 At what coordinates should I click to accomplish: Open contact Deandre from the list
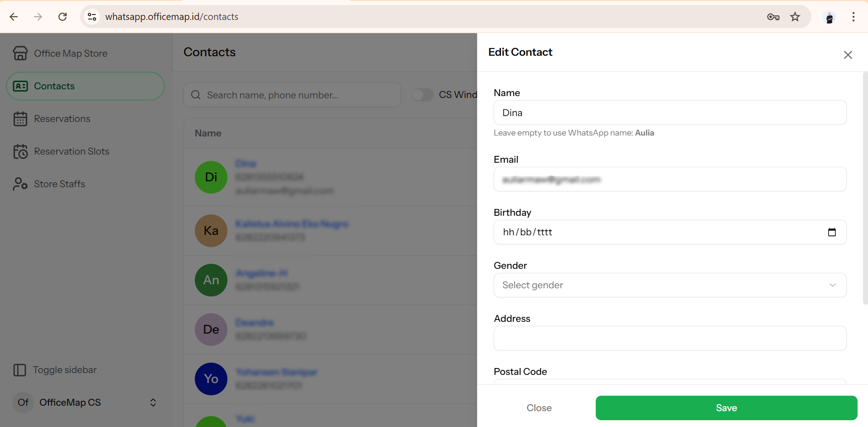[254, 322]
